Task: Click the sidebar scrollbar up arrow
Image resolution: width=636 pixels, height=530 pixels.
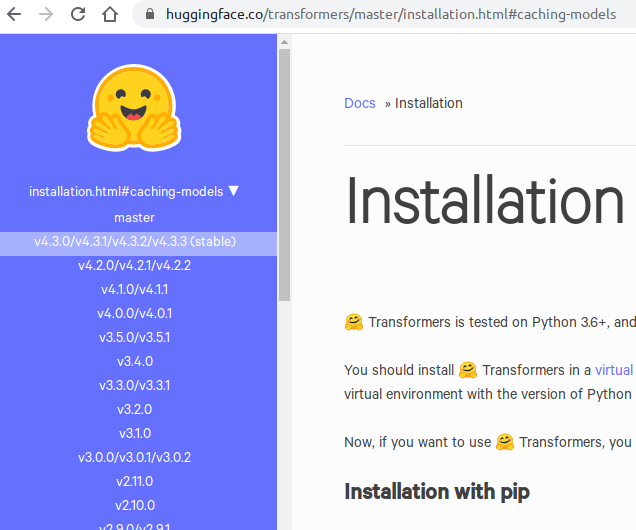Action: [284, 42]
